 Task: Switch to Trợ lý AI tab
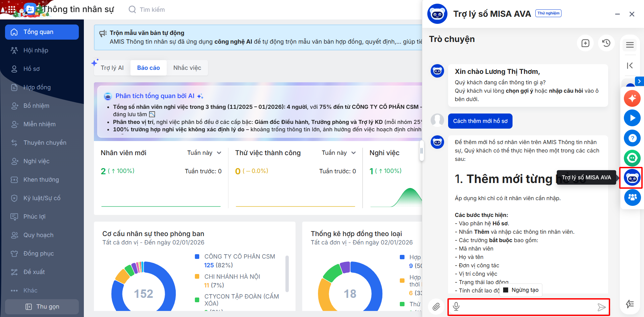click(112, 68)
